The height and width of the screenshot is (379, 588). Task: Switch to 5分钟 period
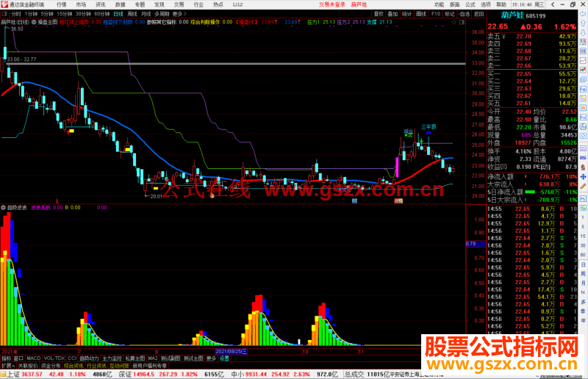pos(47,14)
